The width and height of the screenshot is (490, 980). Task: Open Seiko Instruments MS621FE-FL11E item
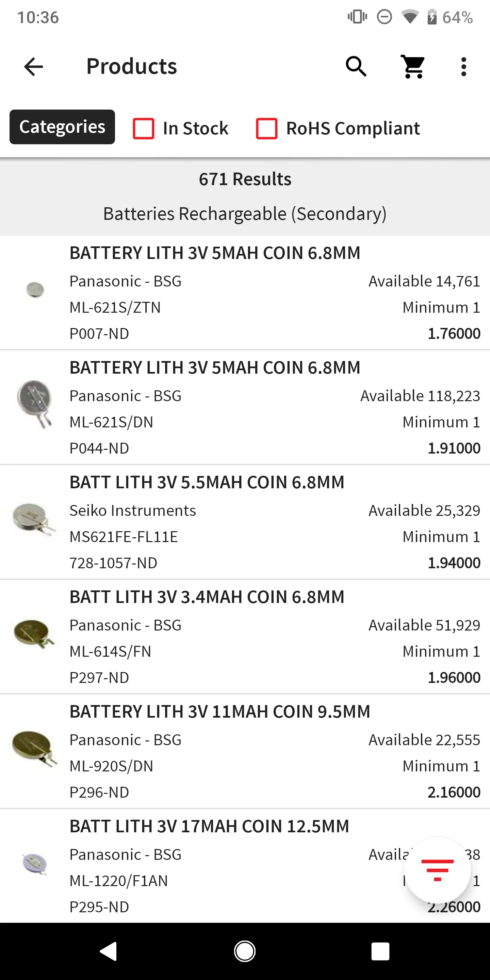(x=245, y=522)
